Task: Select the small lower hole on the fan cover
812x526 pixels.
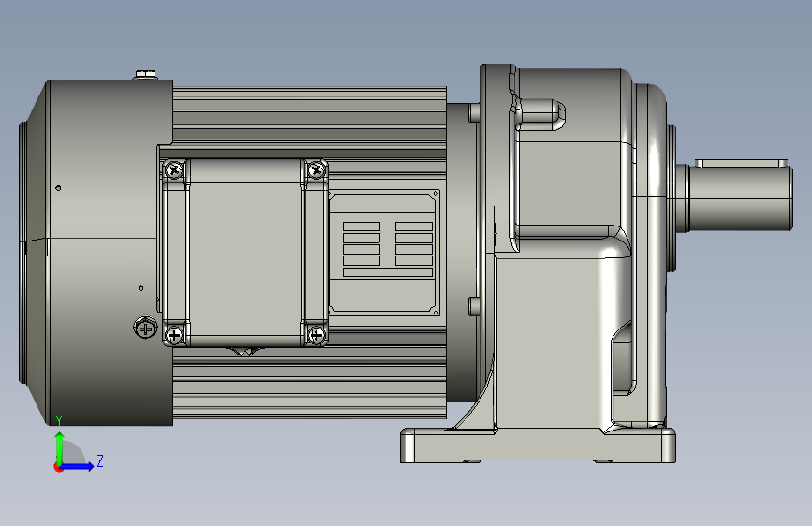Action: coord(140,288)
